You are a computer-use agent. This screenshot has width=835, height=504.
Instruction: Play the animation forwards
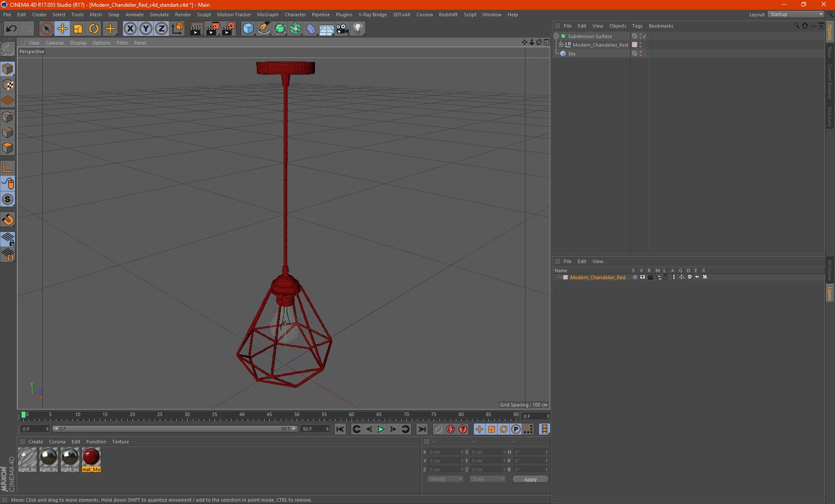click(x=381, y=429)
